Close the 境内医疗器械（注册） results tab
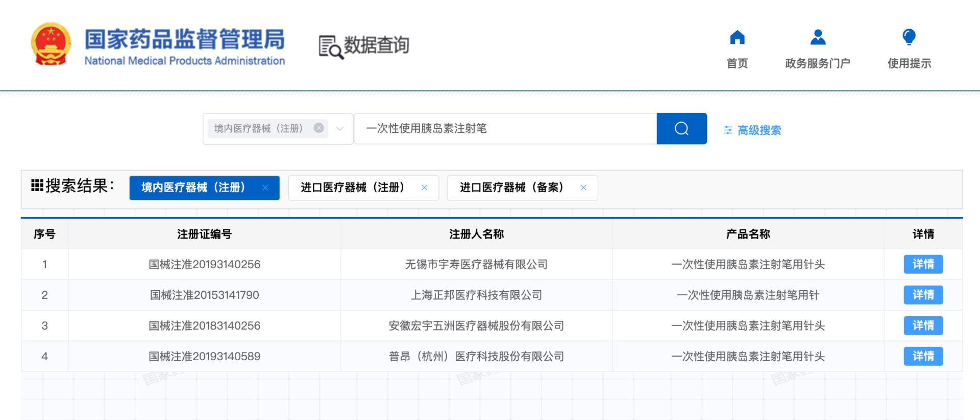The height and width of the screenshot is (420, 980). (265, 188)
